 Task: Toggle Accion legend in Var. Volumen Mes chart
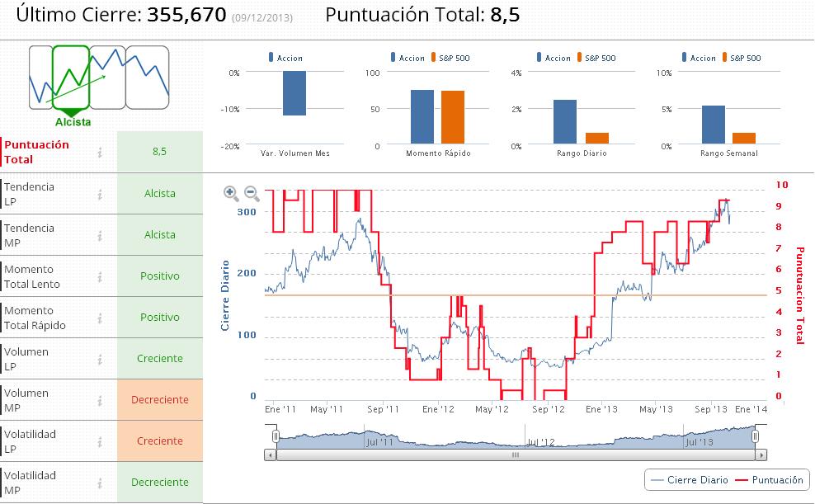point(285,58)
